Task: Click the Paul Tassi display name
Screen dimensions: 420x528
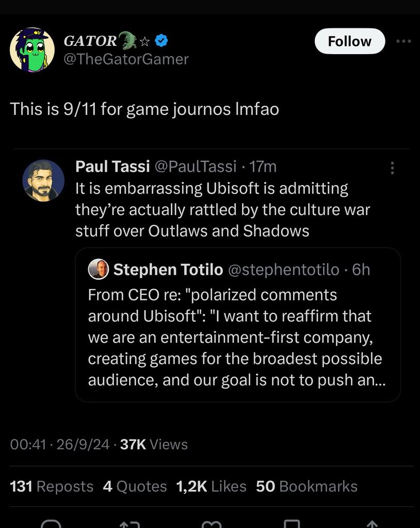Action: tap(112, 167)
